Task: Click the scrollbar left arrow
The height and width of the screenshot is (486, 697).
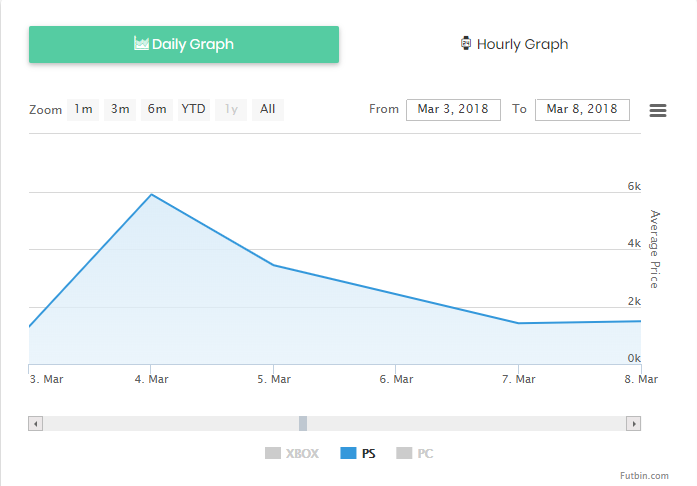Action: point(36,424)
